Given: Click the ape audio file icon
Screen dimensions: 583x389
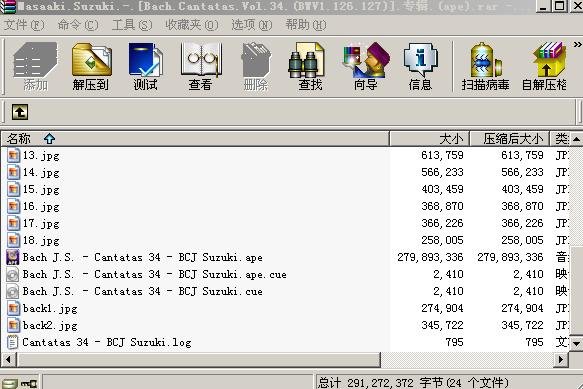Looking at the screenshot, I should click(x=13, y=257).
